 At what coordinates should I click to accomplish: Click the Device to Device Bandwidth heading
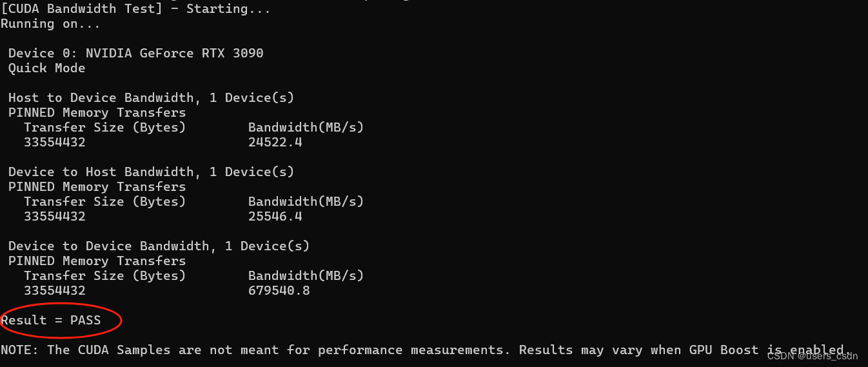(159, 246)
